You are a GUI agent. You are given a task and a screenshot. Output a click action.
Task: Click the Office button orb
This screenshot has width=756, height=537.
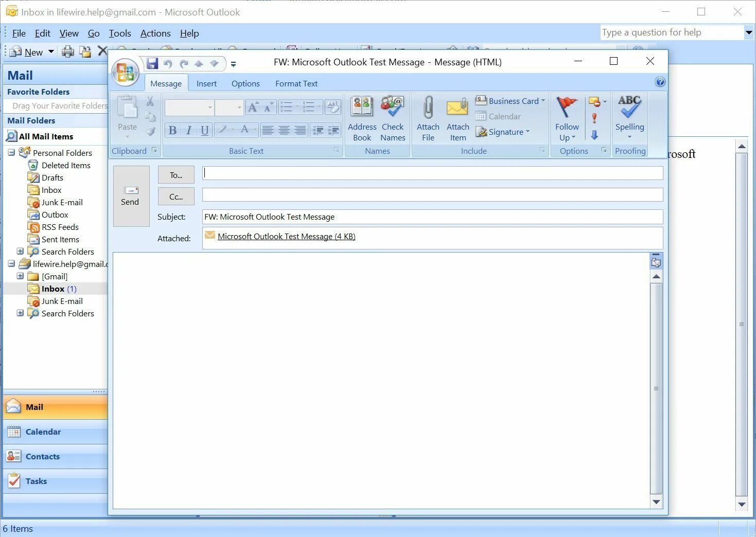pyautogui.click(x=126, y=73)
